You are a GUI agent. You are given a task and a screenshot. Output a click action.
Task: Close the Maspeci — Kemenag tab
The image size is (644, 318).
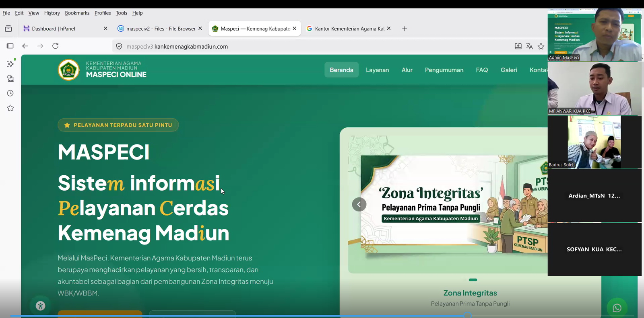point(295,29)
